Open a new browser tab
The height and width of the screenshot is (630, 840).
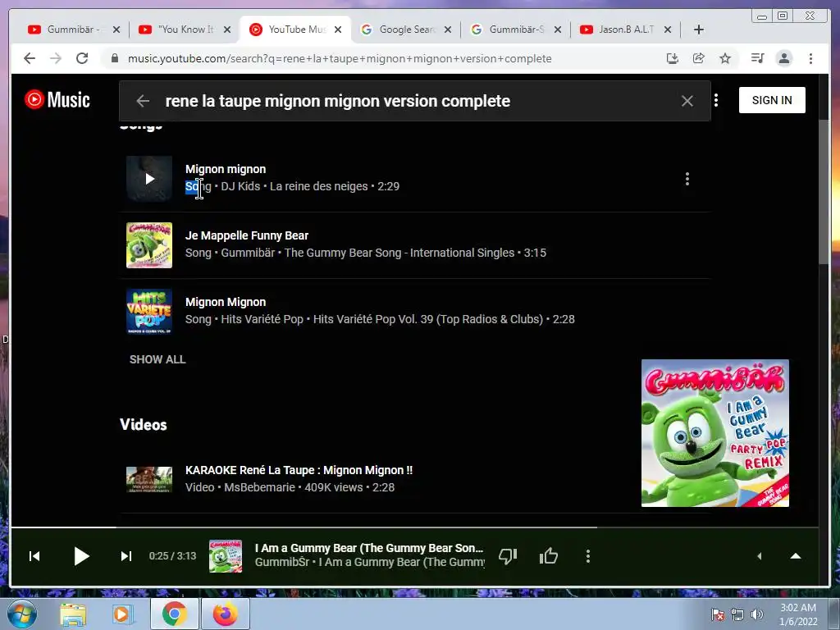(x=699, y=30)
